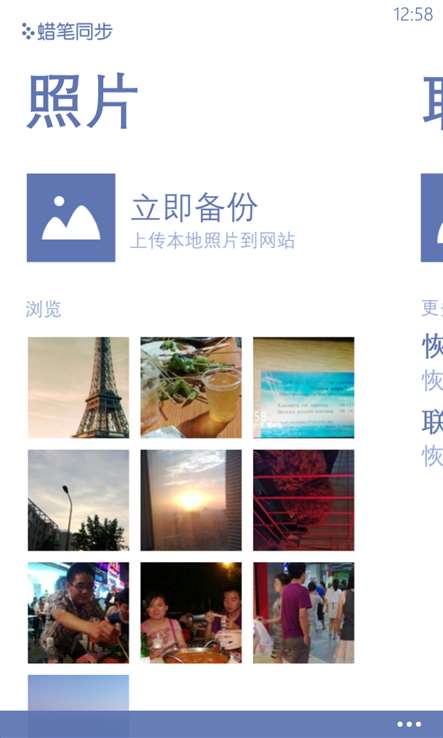Tap the clock showing 12:58
The height and width of the screenshot is (738, 443).
pos(413,15)
